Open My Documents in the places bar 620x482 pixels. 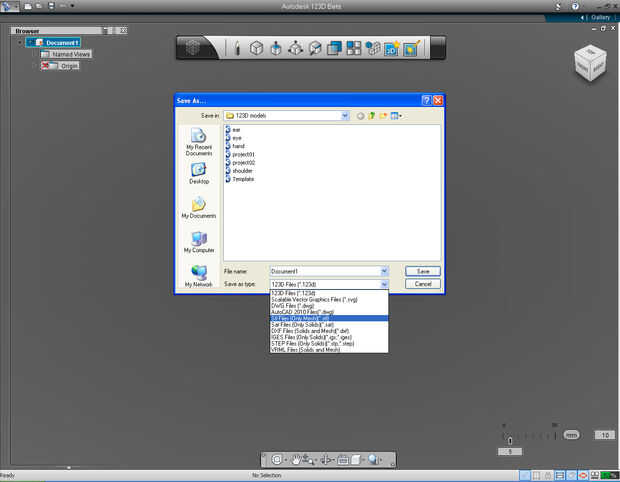199,208
